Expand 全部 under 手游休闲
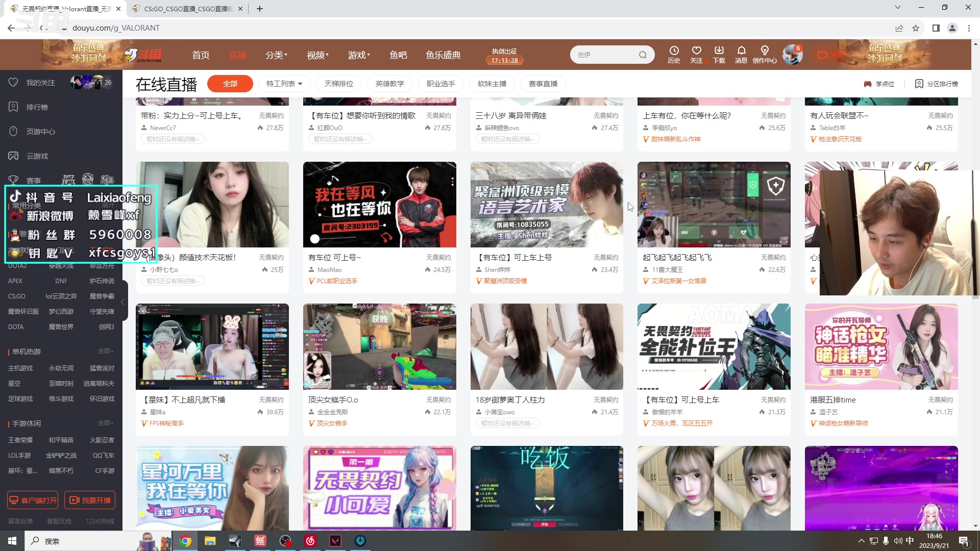The image size is (980, 551). (x=106, y=423)
